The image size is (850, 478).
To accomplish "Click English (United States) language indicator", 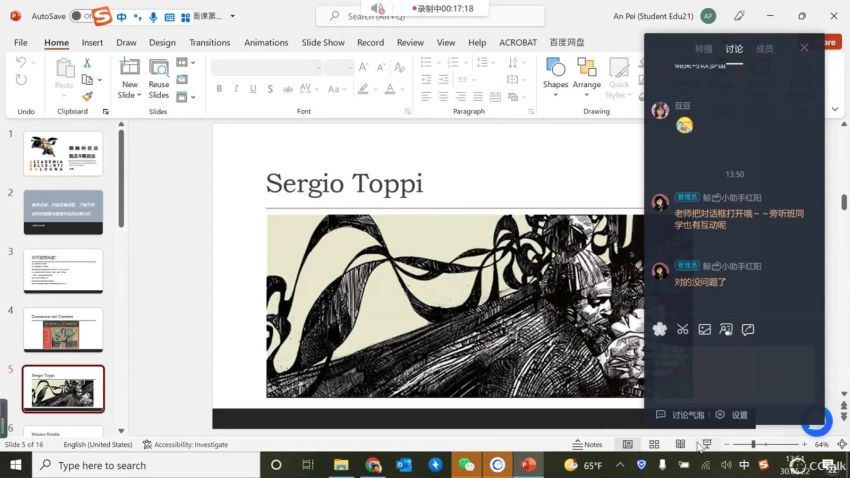I will click(98, 444).
